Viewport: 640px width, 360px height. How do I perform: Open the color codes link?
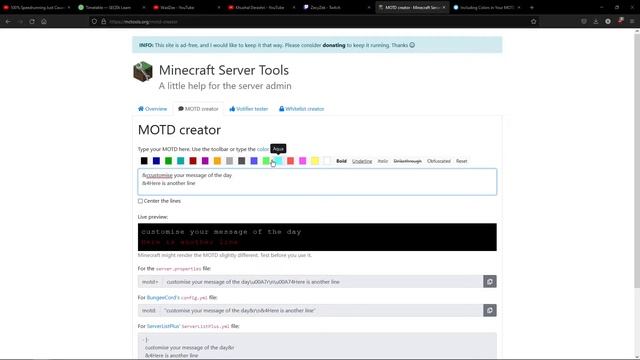coord(263,149)
